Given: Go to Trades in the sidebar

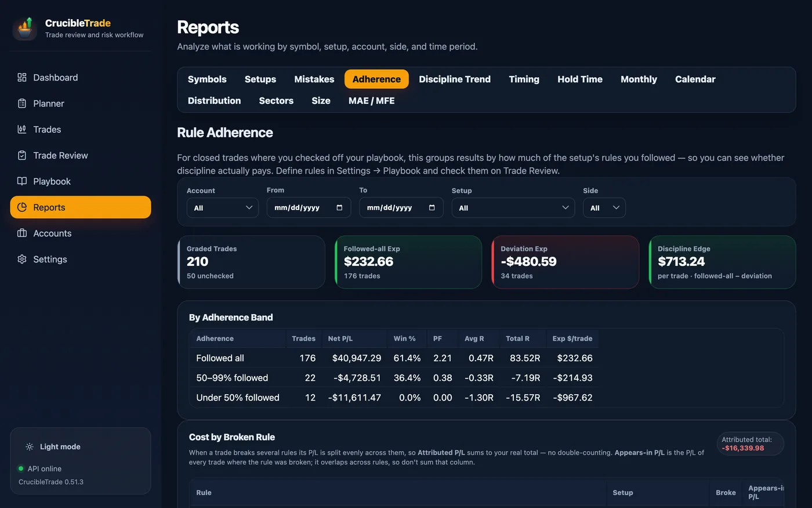Looking at the screenshot, I should pyautogui.click(x=81, y=129).
